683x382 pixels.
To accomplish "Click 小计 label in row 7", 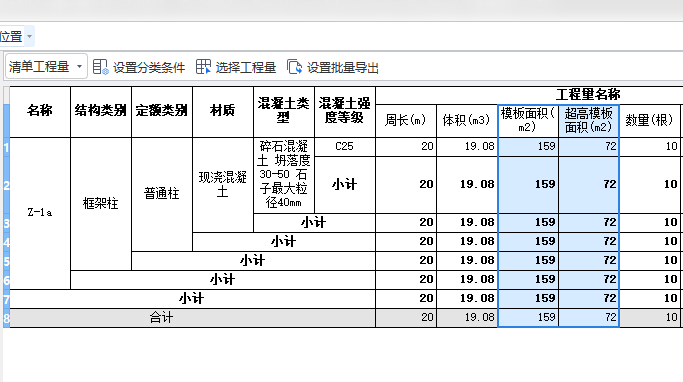I will click(192, 299).
